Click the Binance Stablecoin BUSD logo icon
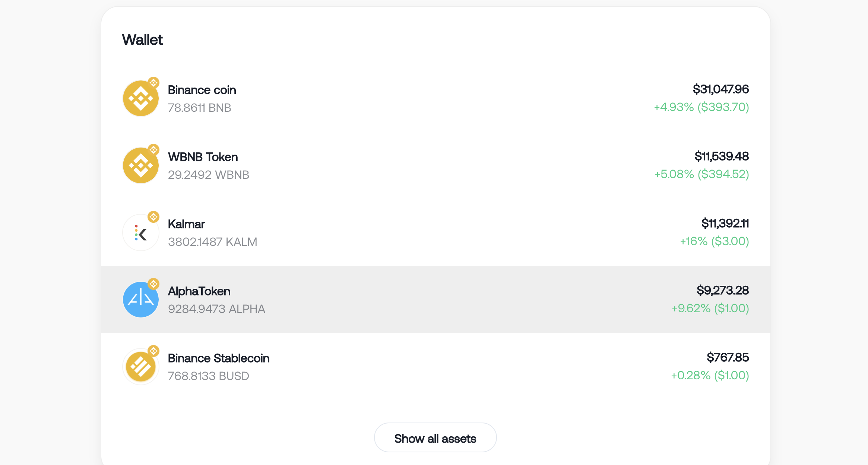The width and height of the screenshot is (868, 465). [141, 367]
